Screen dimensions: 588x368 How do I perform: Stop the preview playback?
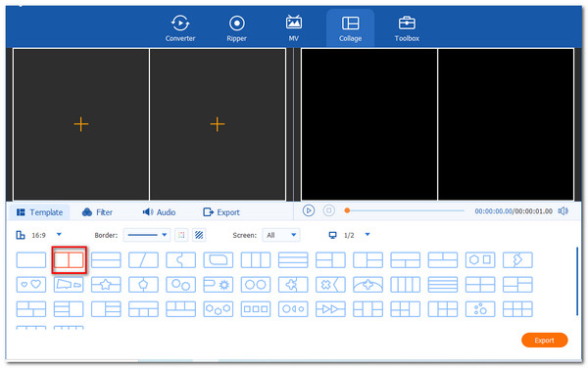tap(329, 210)
